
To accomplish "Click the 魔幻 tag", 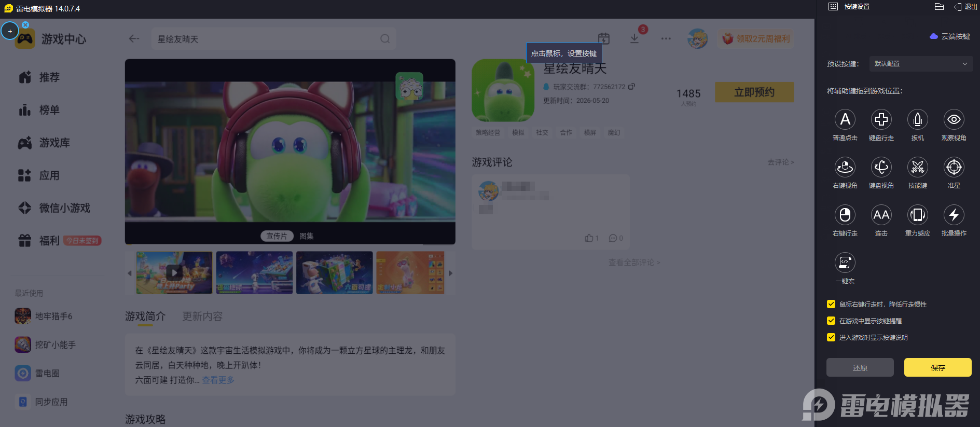I will pyautogui.click(x=614, y=132).
